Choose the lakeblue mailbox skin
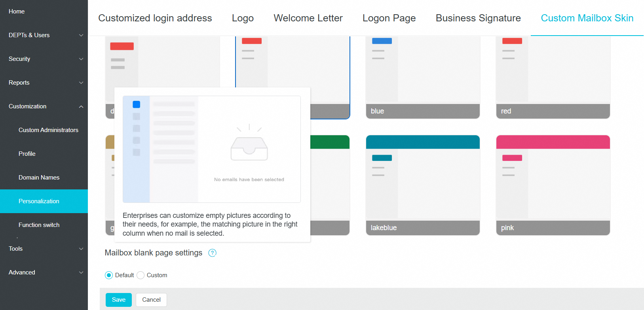644x310 pixels. coord(423,185)
